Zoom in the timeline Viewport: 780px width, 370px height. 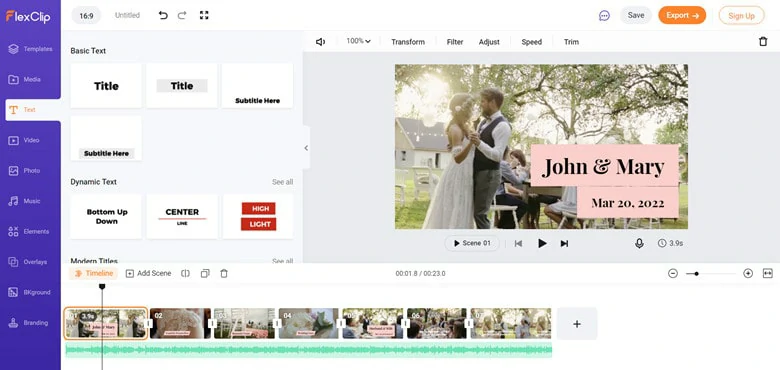coord(748,273)
